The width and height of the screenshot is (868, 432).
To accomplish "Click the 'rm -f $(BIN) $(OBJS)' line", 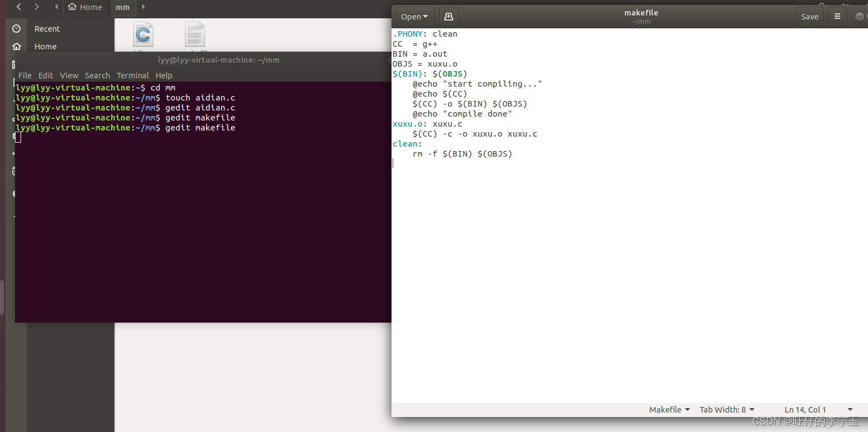I will click(x=462, y=154).
